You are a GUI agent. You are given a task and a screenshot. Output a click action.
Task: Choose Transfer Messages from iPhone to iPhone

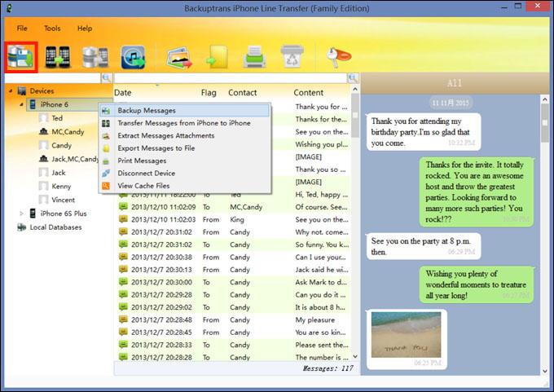[x=184, y=123]
